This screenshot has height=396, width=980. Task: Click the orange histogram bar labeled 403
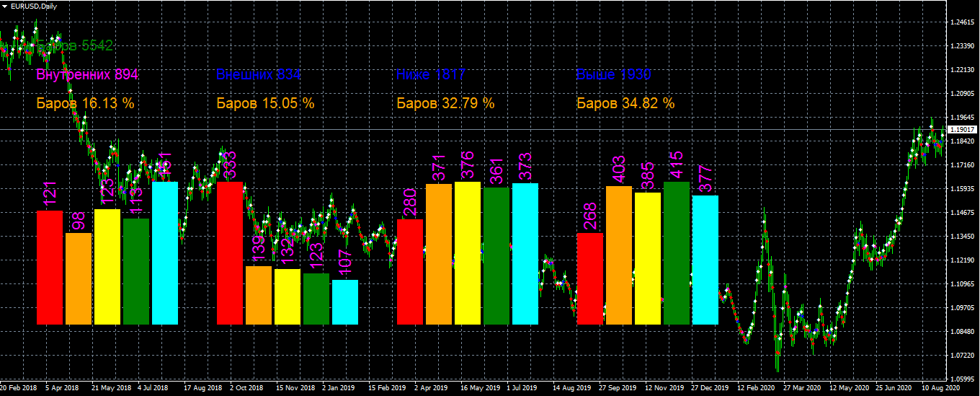[619, 255]
